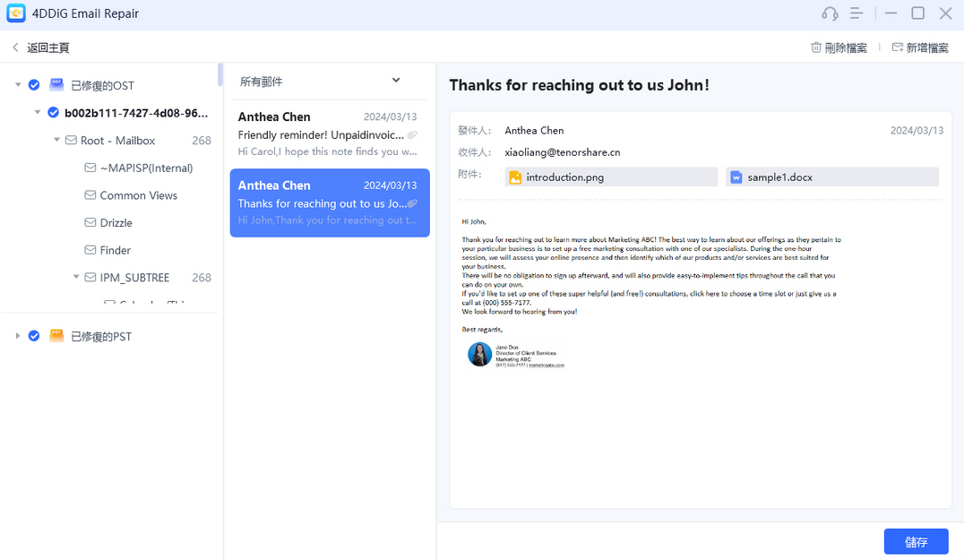Select the Common Views folder
This screenshot has height=560, width=964.
click(138, 195)
